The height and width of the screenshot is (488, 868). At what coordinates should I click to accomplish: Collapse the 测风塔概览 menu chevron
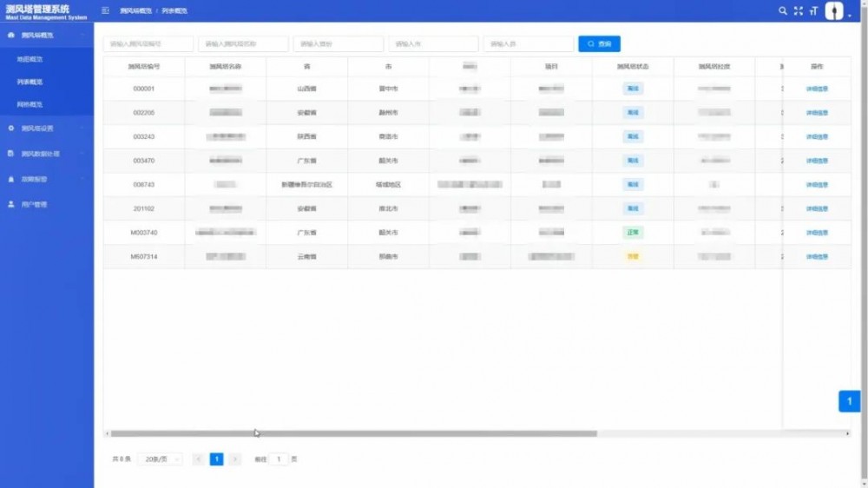pyautogui.click(x=82, y=35)
